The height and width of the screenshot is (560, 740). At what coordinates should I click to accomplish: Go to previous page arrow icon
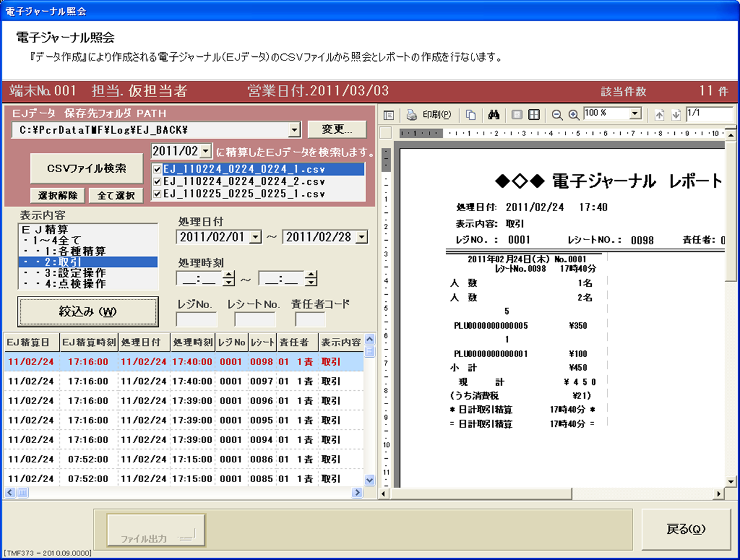coord(659,115)
